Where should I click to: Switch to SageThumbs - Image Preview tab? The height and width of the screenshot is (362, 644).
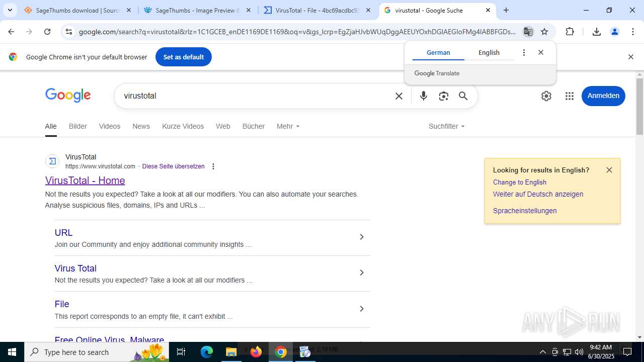pyautogui.click(x=198, y=10)
